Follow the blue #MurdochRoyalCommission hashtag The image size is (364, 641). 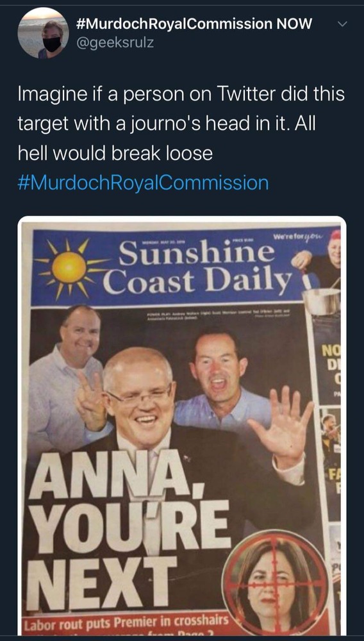point(144,182)
